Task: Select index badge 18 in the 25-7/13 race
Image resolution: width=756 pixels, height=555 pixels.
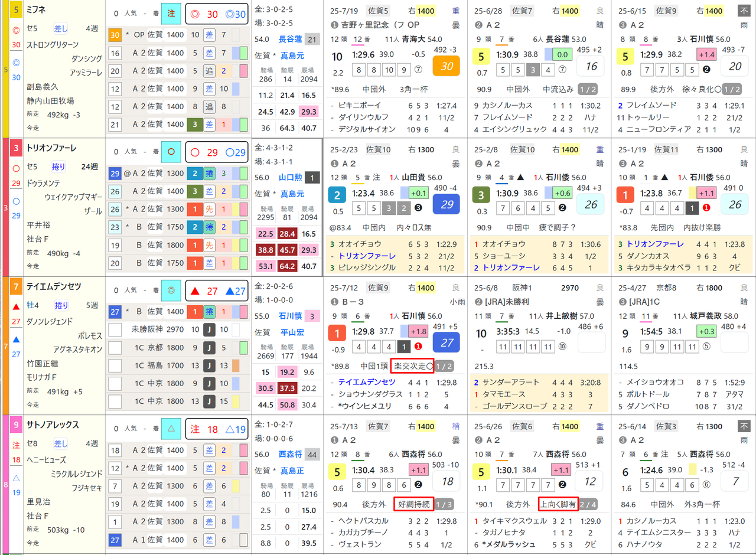Action: [447, 481]
